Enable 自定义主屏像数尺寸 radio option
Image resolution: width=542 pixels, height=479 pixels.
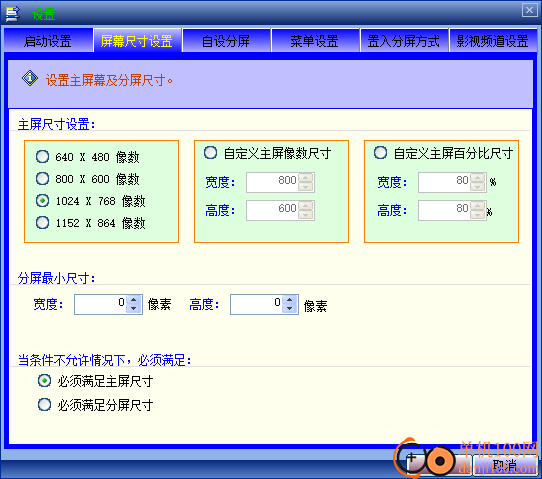pos(210,152)
